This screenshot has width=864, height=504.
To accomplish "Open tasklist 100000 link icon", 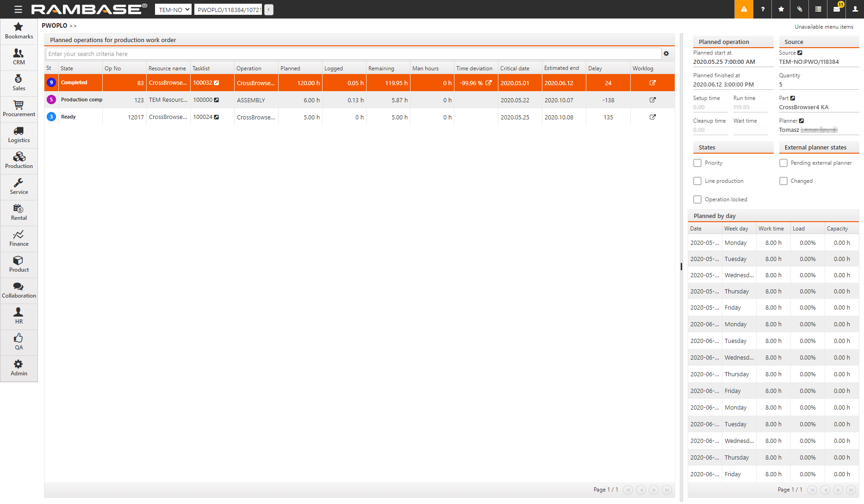I will (x=216, y=100).
